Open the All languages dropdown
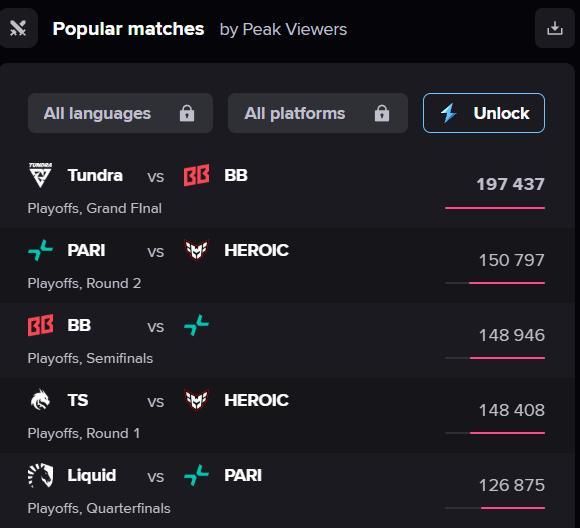The image size is (580, 528). [120, 113]
